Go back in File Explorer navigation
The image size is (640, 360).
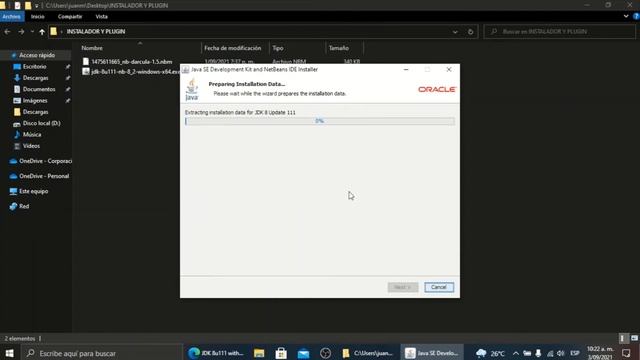7,31
